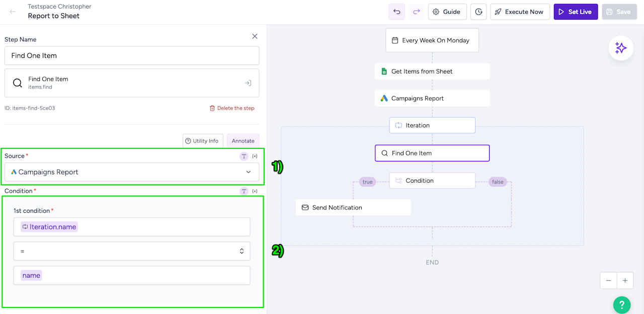Open the Source dropdown Campaigns Report
The width and height of the screenshot is (644, 314).
pos(132,172)
